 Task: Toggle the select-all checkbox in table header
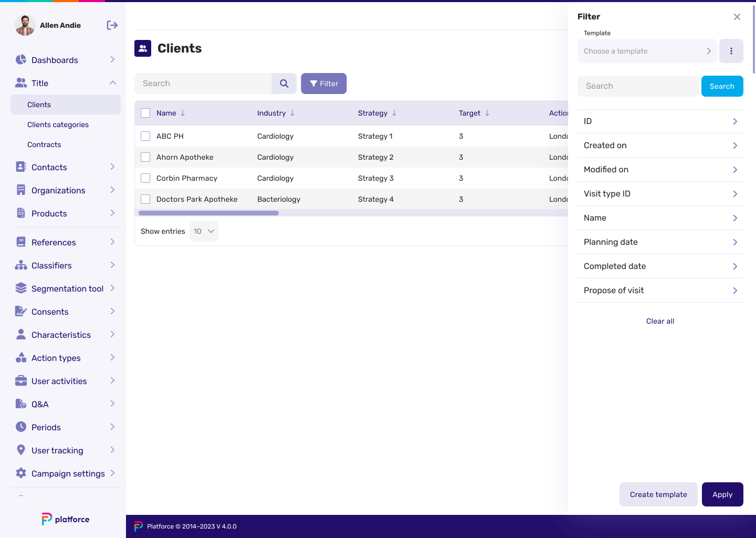(x=145, y=113)
